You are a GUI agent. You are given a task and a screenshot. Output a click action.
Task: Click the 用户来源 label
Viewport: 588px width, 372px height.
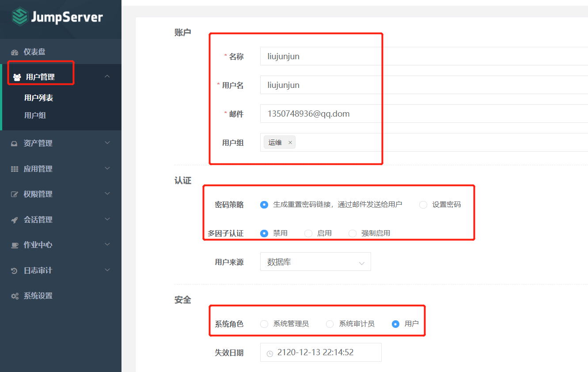pos(229,262)
